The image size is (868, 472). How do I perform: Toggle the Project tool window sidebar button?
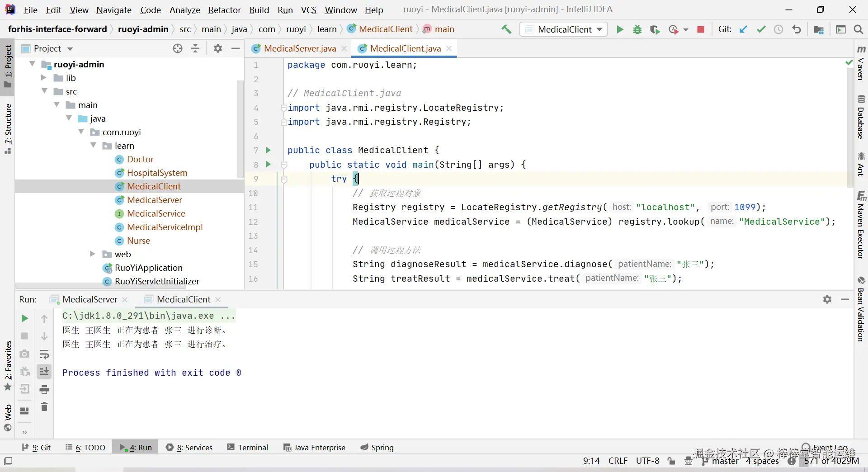pos(8,66)
